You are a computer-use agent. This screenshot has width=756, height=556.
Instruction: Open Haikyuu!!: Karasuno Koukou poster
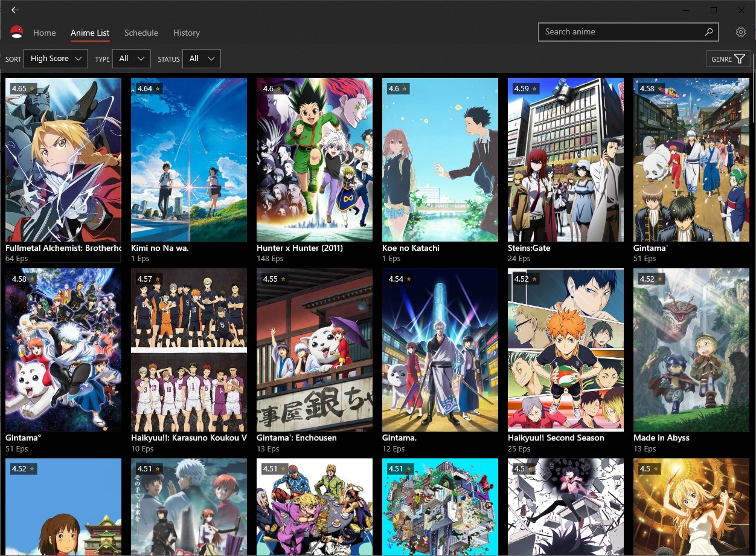click(x=189, y=350)
